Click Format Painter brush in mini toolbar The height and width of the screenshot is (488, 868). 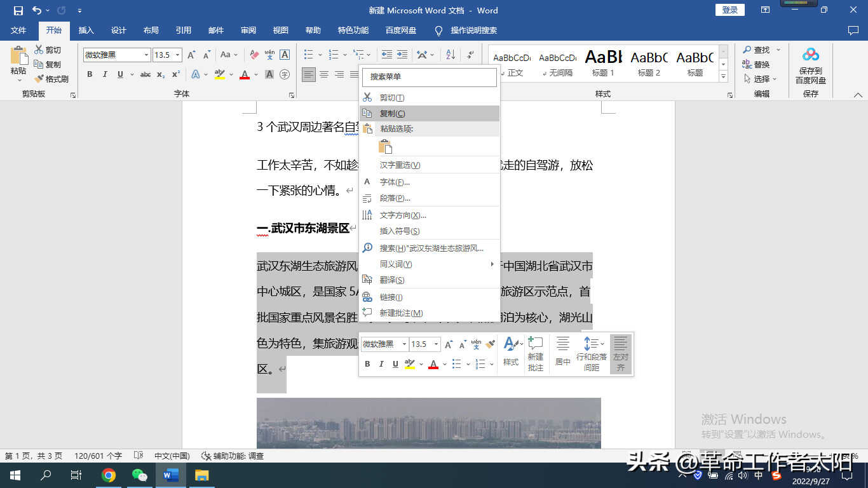pyautogui.click(x=490, y=344)
